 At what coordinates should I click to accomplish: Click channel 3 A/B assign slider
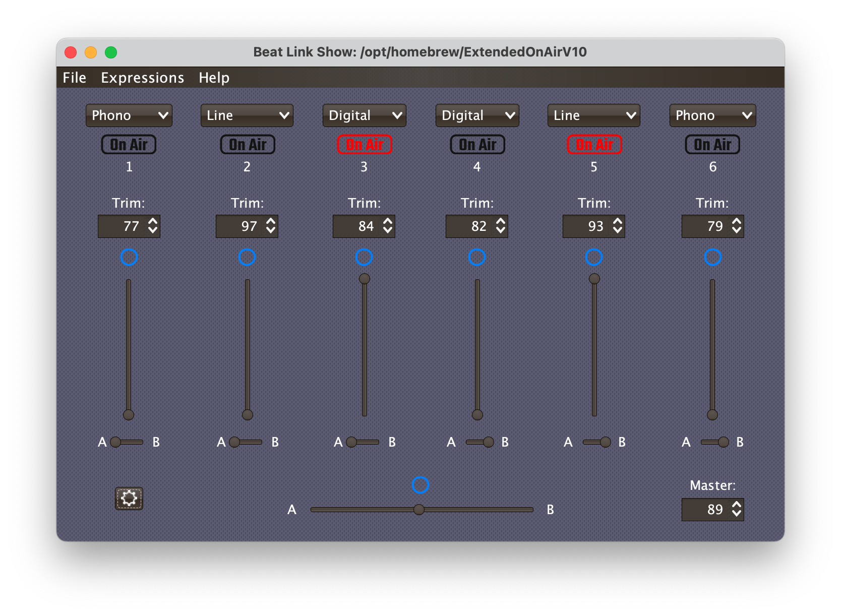(x=363, y=442)
